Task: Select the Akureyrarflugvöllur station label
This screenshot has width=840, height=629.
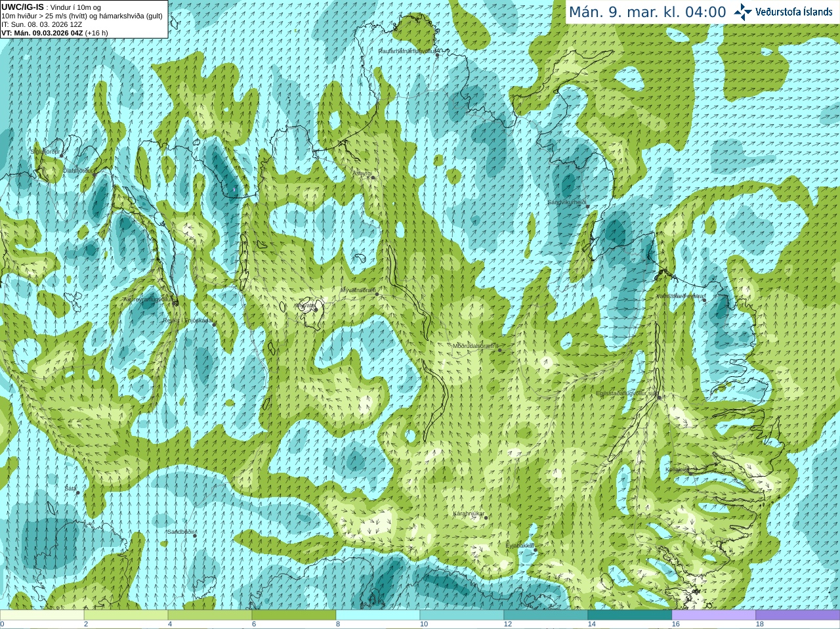Action: tap(148, 299)
